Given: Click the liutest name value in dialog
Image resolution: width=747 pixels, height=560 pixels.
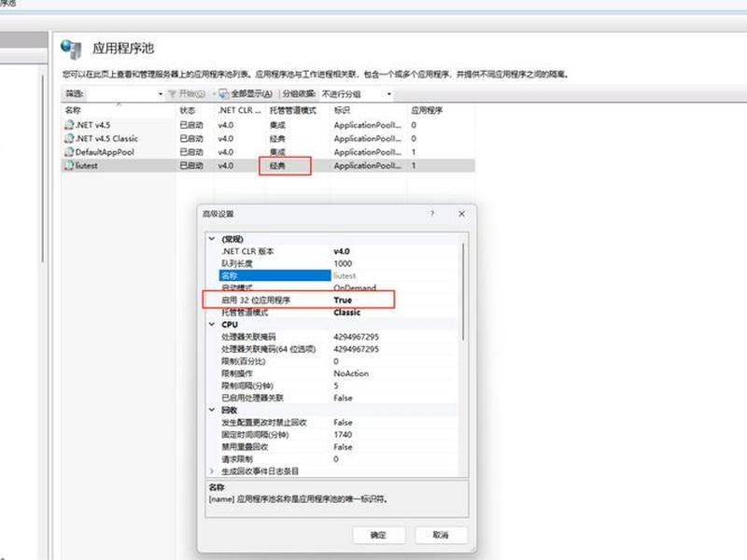Looking at the screenshot, I should [x=345, y=275].
